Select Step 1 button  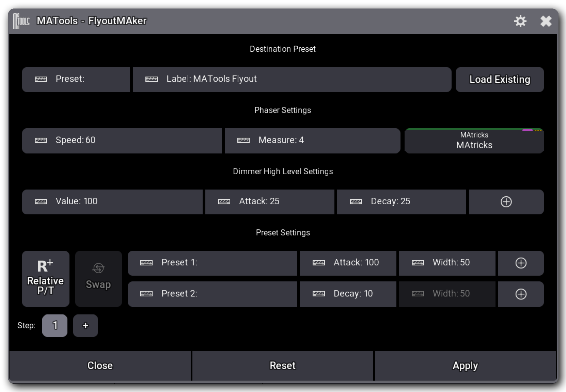pyautogui.click(x=55, y=326)
